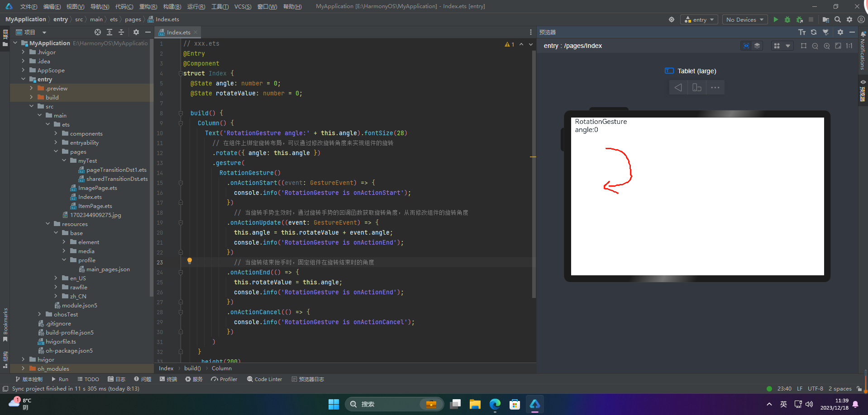Fit the preview to the window

pyautogui.click(x=838, y=46)
